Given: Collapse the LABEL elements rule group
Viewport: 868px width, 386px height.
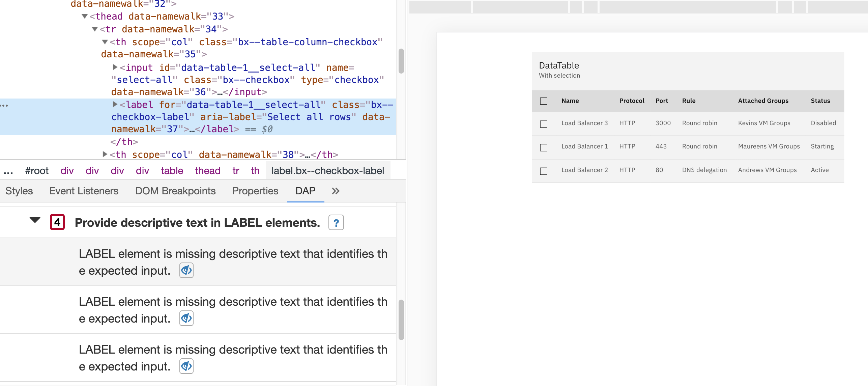Looking at the screenshot, I should [35, 220].
